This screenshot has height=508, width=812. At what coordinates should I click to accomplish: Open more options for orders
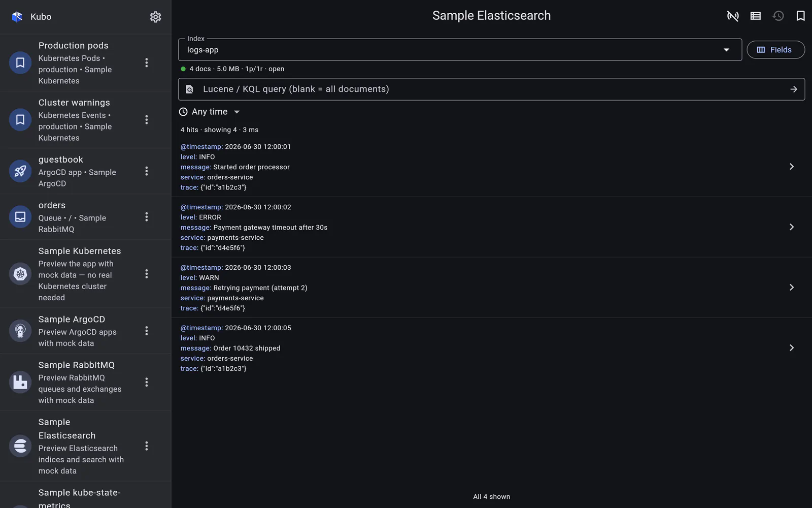(x=147, y=217)
